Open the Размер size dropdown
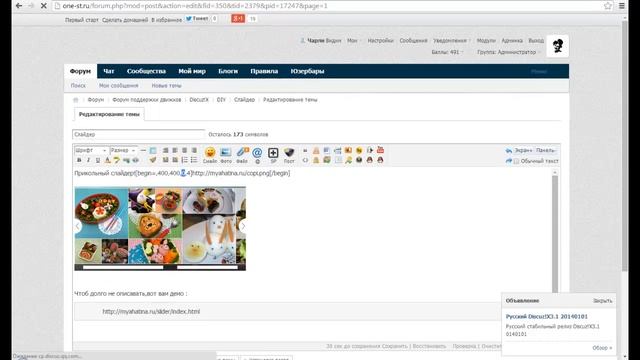Viewport: 640px width, 360px height. 123,150
